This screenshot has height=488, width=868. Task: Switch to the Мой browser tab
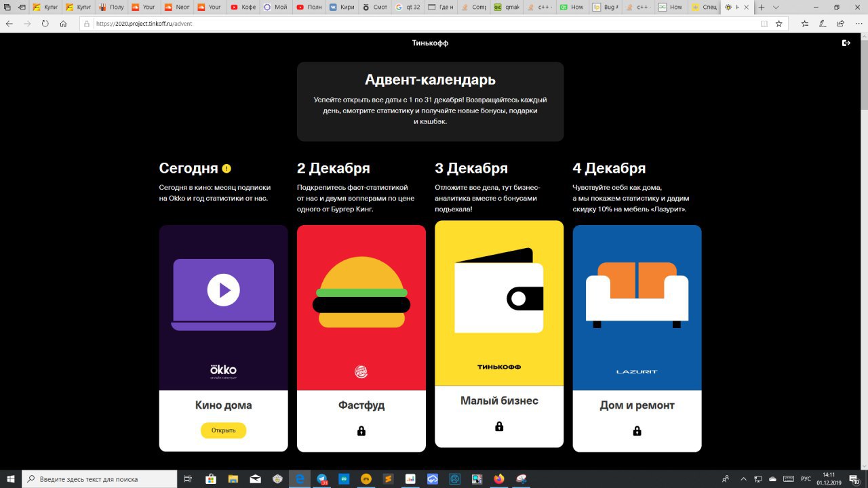pos(276,7)
